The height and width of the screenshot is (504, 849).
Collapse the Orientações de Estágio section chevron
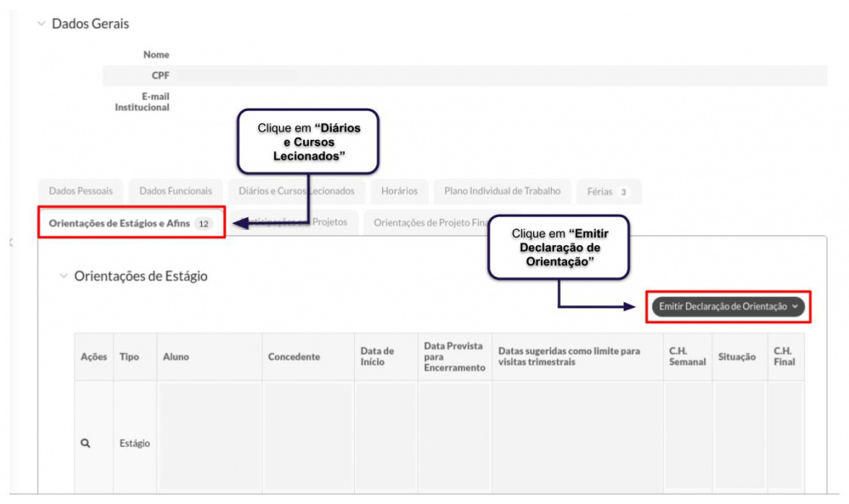click(x=64, y=276)
